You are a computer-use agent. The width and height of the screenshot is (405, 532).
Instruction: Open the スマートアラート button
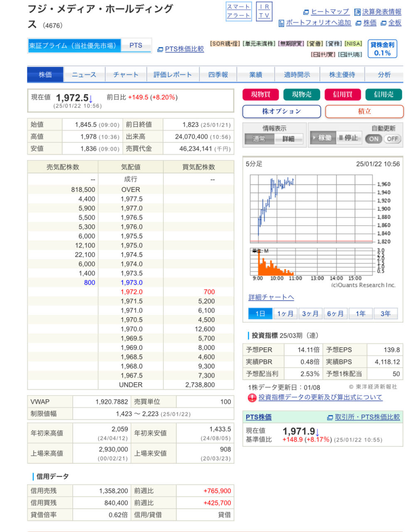click(x=238, y=11)
